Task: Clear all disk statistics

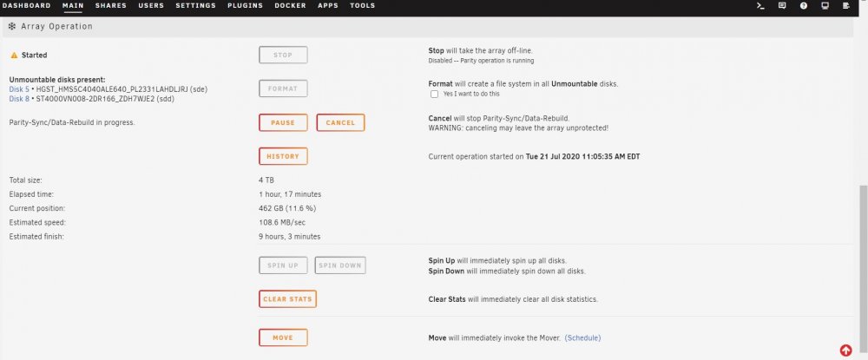Action: [287, 299]
